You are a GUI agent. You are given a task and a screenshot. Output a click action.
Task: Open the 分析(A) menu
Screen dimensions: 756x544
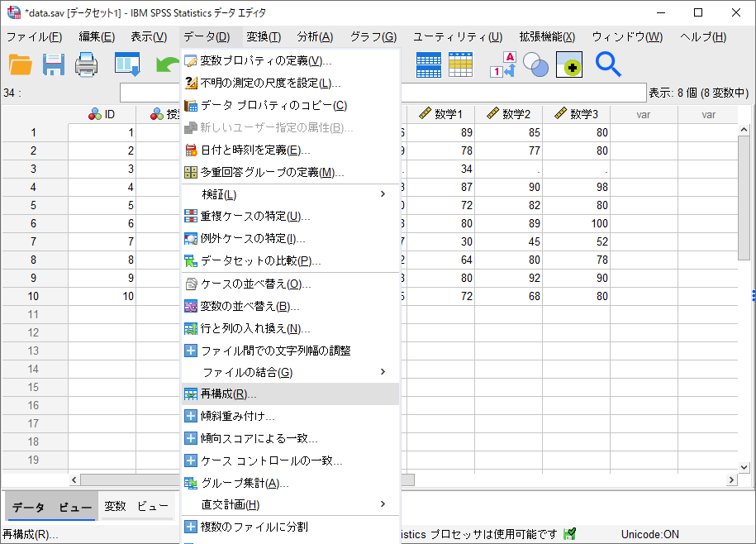tap(316, 37)
